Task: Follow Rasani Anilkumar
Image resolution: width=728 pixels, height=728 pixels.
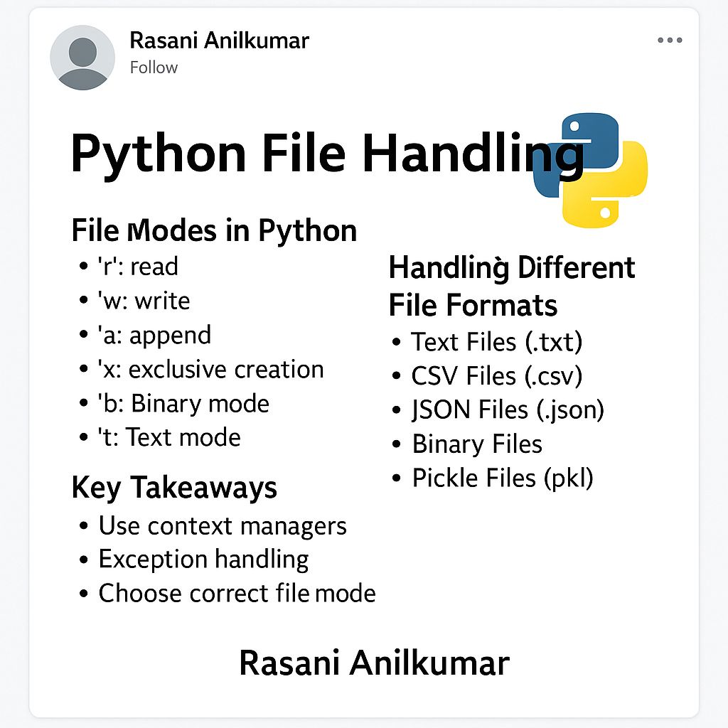Action: [x=154, y=68]
